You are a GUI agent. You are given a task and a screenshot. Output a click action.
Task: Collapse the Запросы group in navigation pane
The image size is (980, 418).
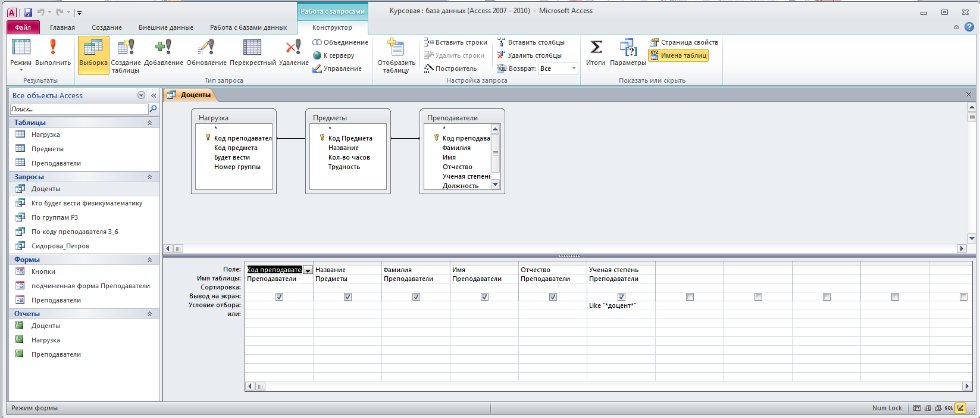tap(149, 177)
